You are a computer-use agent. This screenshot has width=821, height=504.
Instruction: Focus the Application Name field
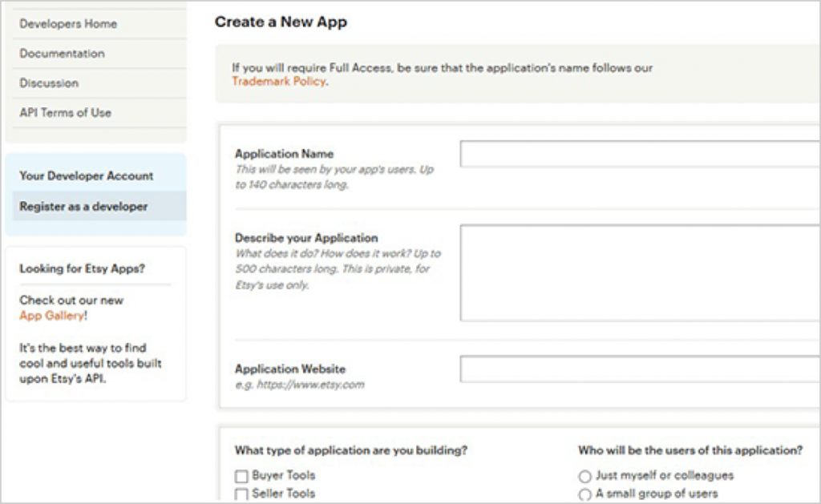tap(641, 154)
